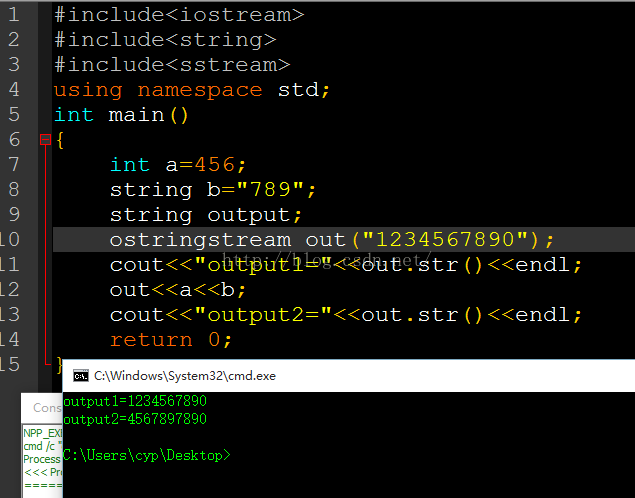Select the Console panel tab
This screenshot has width=635, height=498.
tap(47, 408)
